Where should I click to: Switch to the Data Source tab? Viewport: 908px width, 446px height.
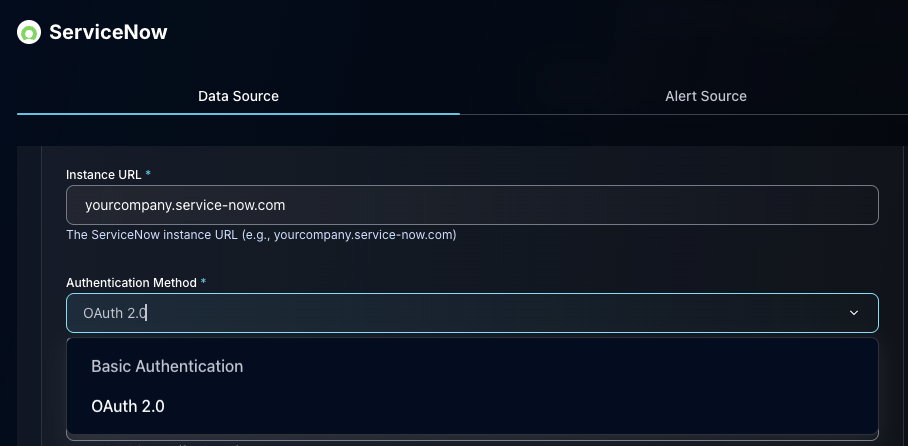[238, 96]
